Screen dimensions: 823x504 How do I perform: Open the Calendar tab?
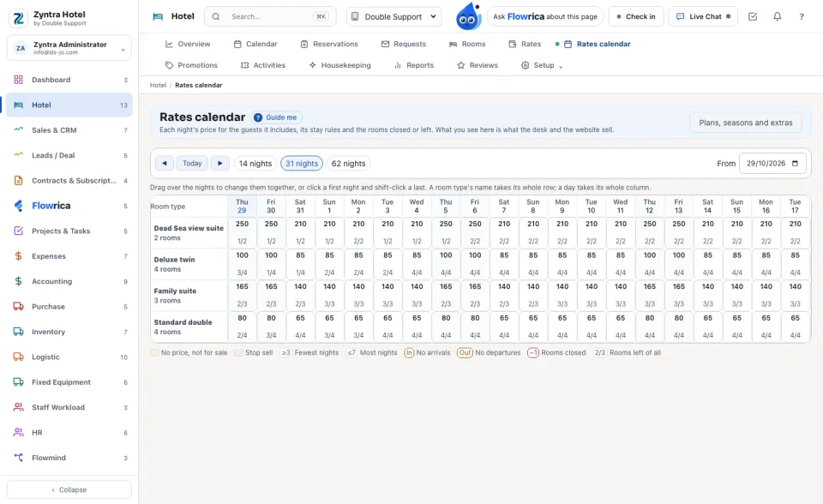(x=255, y=44)
